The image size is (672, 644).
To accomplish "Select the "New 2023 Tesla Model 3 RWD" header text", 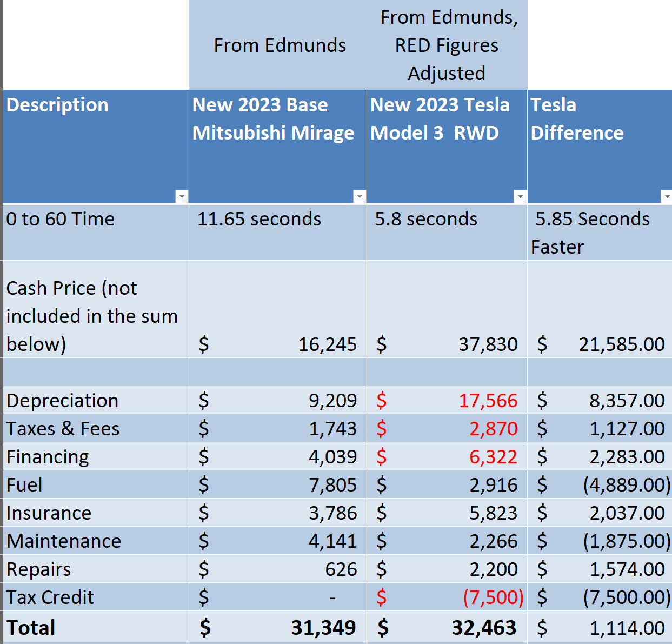I will click(440, 119).
